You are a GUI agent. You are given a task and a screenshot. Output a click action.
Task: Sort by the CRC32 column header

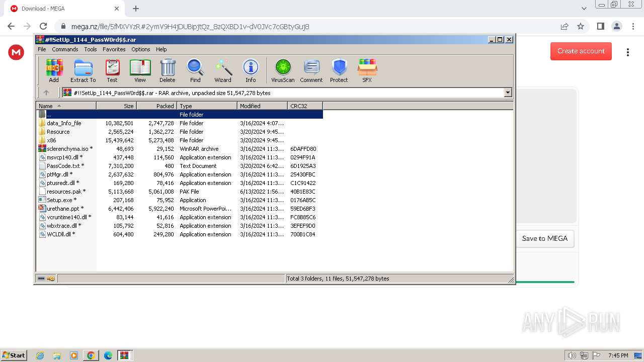pos(305,106)
